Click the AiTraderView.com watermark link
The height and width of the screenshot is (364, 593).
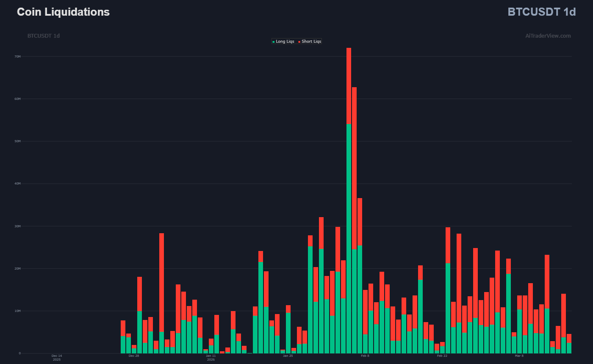(x=548, y=36)
